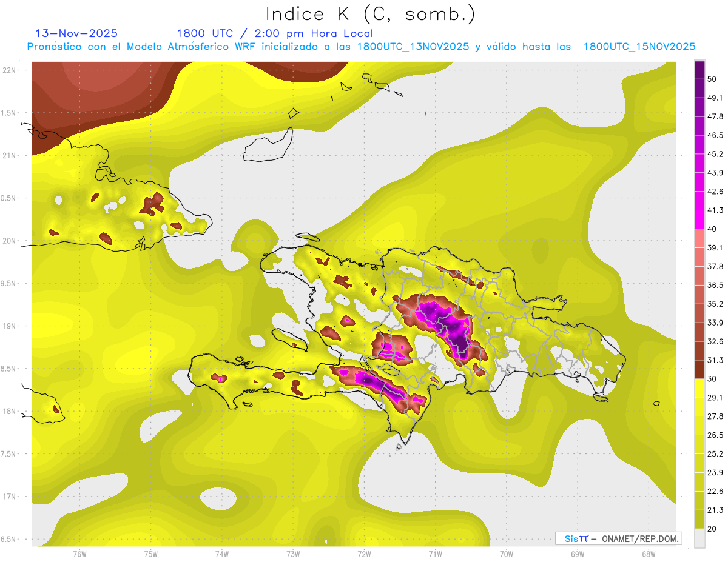Click the "29.1" color scale value
The height and width of the screenshot is (562, 728).
click(715, 398)
